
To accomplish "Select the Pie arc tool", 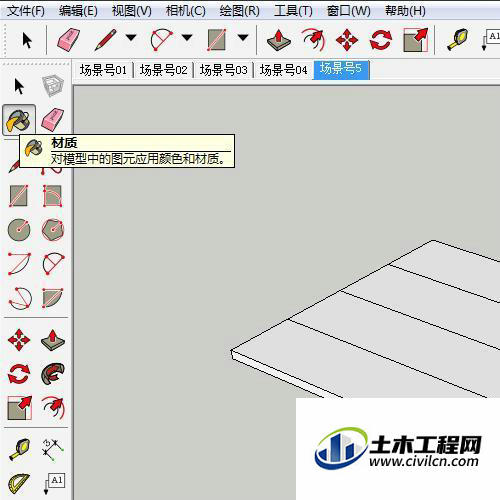I will pos(53,298).
